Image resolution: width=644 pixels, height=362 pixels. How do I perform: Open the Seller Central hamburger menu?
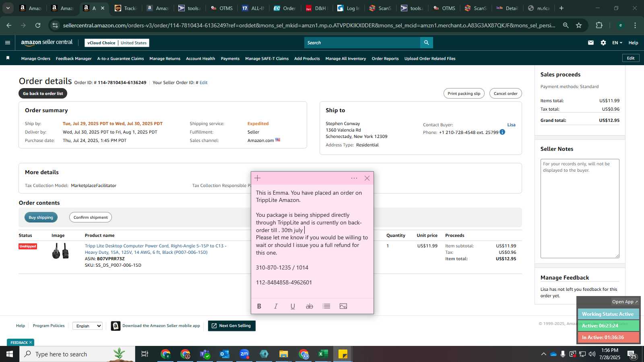coord(8,43)
